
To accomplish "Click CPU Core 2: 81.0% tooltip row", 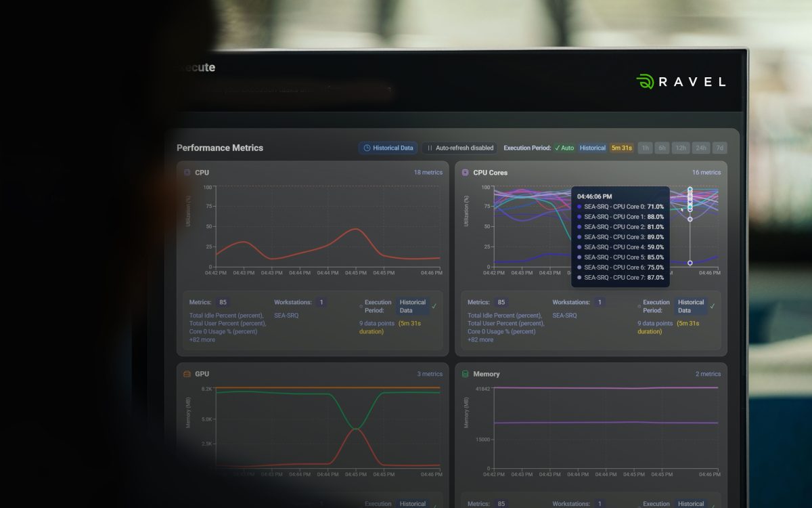I will tap(621, 227).
